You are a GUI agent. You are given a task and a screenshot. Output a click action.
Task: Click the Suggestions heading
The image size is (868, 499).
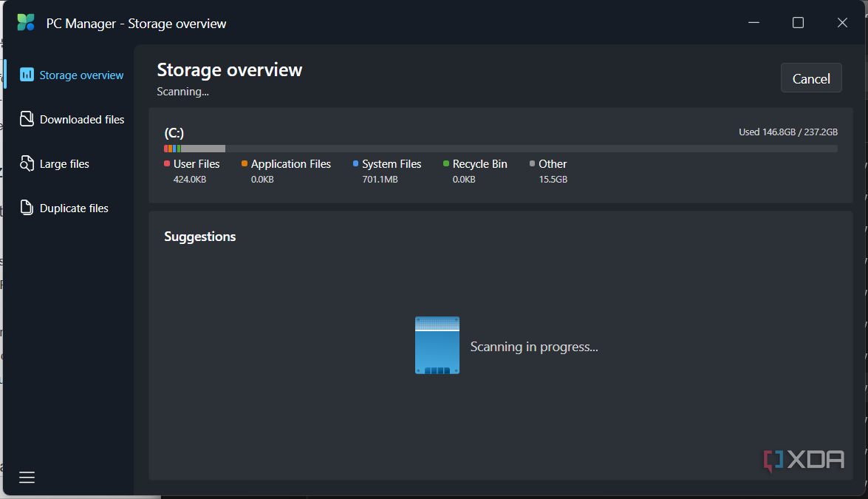200,237
